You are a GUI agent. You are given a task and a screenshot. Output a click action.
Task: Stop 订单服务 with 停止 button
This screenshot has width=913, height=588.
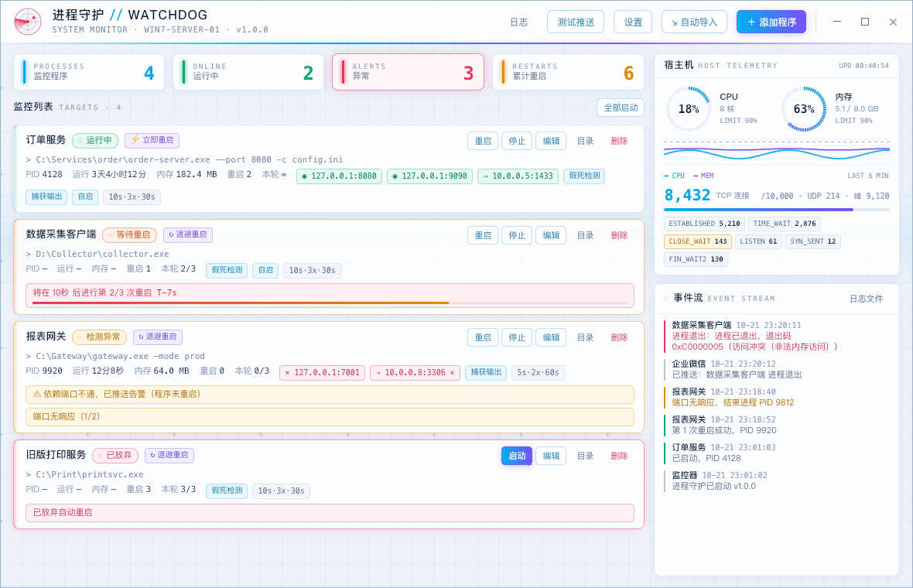(x=517, y=141)
